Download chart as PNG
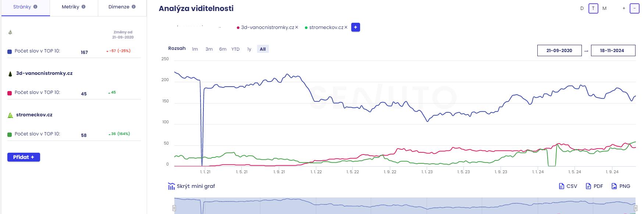The height and width of the screenshot is (214, 644). pyautogui.click(x=621, y=186)
